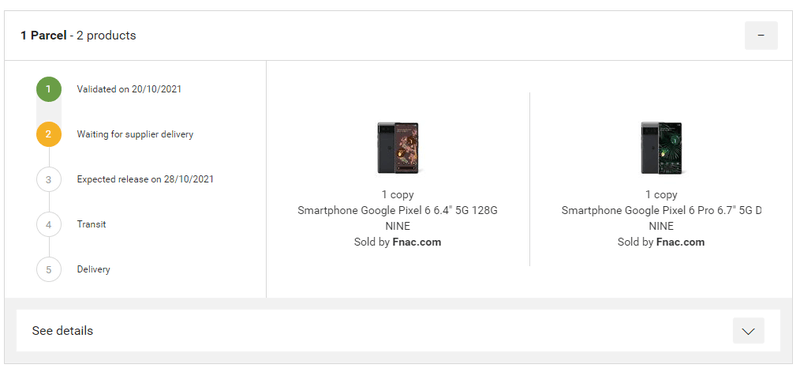The width and height of the screenshot is (800, 372).
Task: Click the Delivery step label
Action: coord(93,269)
